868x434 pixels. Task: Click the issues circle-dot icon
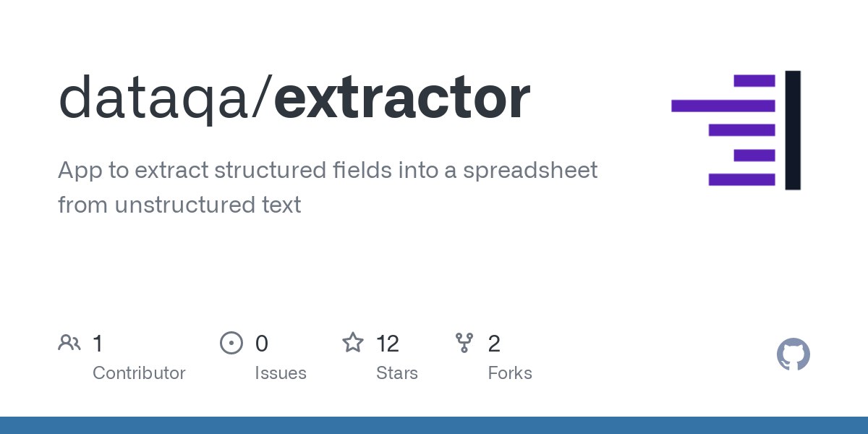click(x=231, y=343)
